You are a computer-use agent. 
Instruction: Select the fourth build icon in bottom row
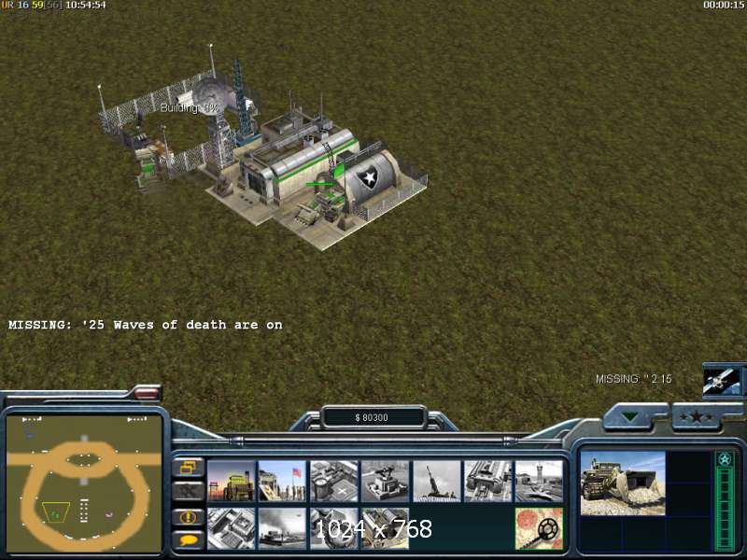(385, 528)
